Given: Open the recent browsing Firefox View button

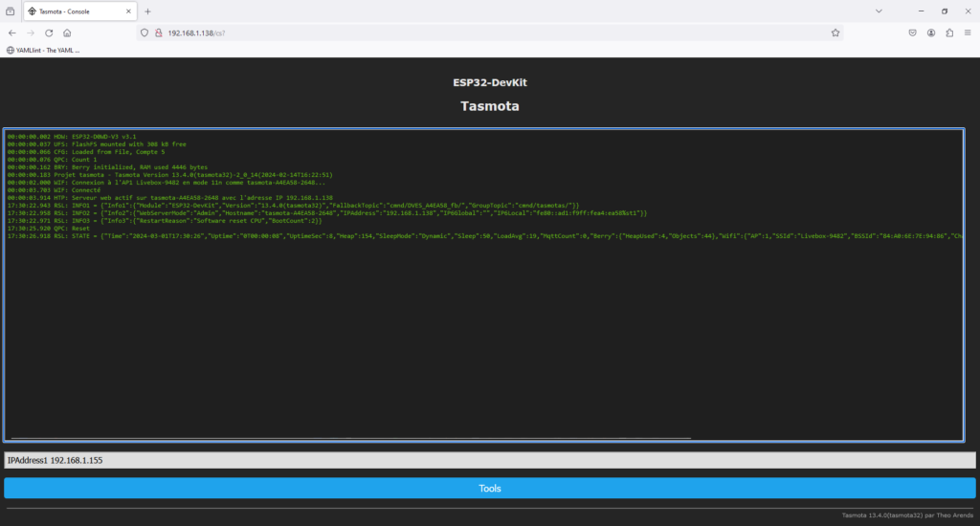Looking at the screenshot, I should click(x=11, y=11).
